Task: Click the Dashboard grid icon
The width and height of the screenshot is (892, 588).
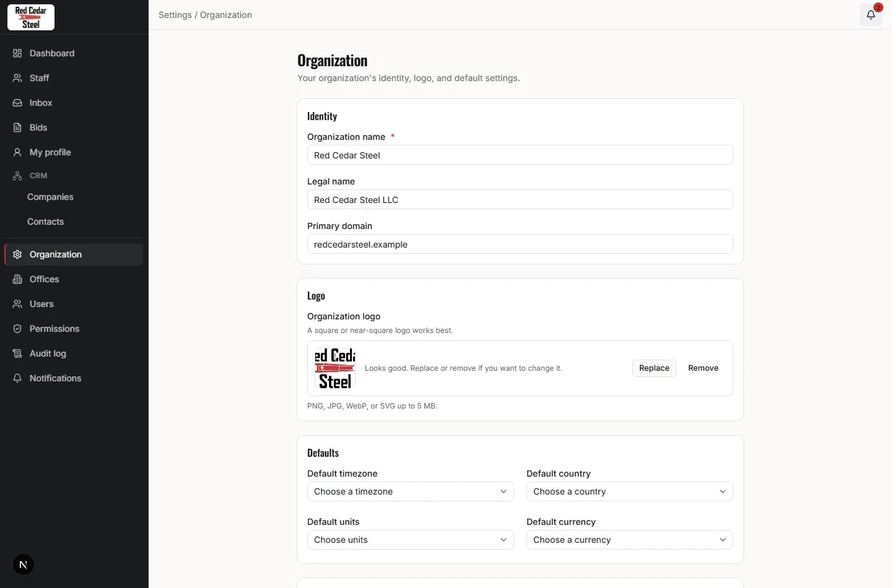Action: (x=17, y=53)
